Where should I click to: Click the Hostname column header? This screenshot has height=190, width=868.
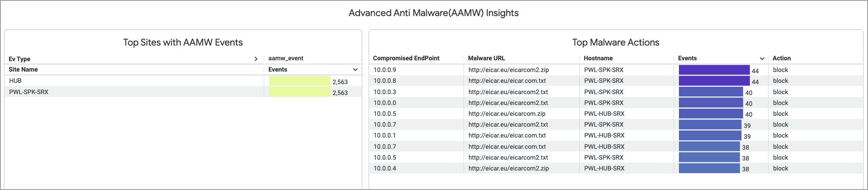tap(598, 58)
